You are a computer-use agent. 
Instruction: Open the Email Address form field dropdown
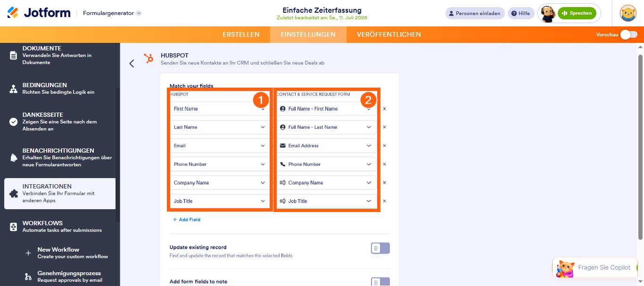tap(326, 146)
